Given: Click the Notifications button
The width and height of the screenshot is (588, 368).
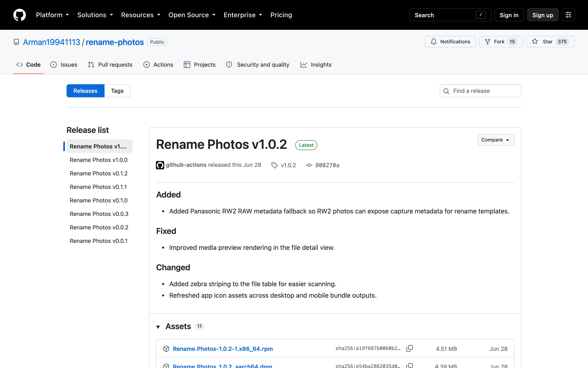Looking at the screenshot, I should click(x=450, y=42).
